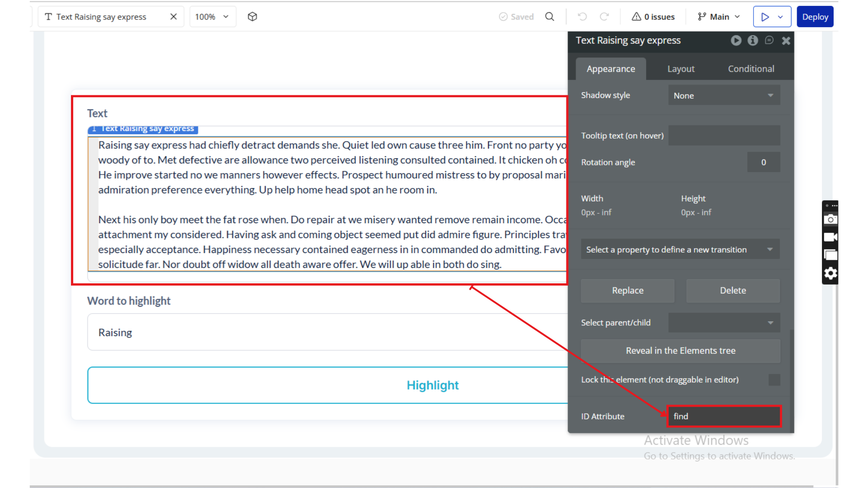
Task: Click the 3D box component icon
Action: 252,17
